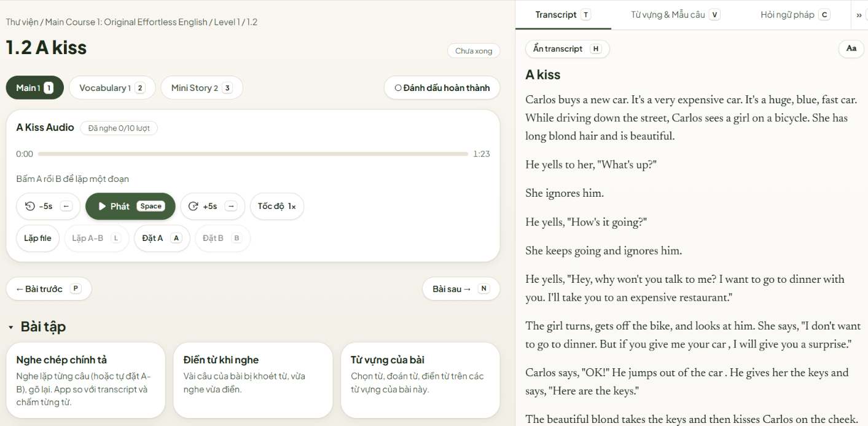Image resolution: width=868 pixels, height=426 pixels.
Task: Open the Aa font size settings
Action: [x=851, y=49]
